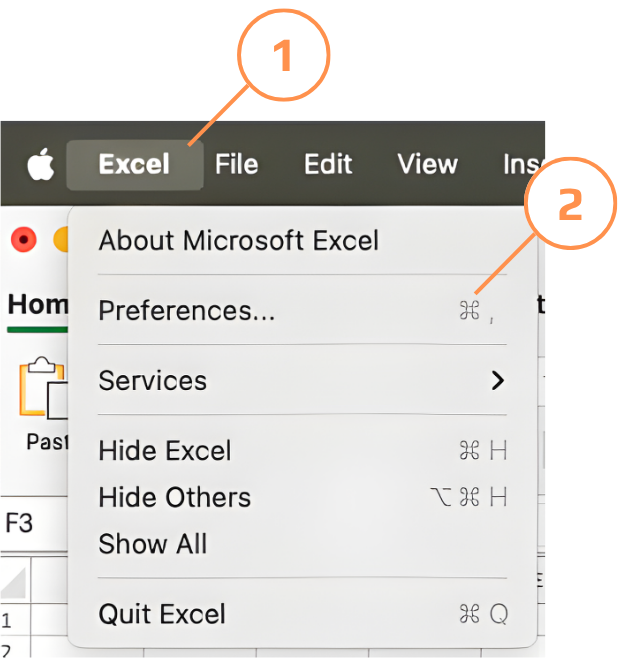Image resolution: width=627 pixels, height=662 pixels.
Task: Click the red close window button
Action: 23,240
